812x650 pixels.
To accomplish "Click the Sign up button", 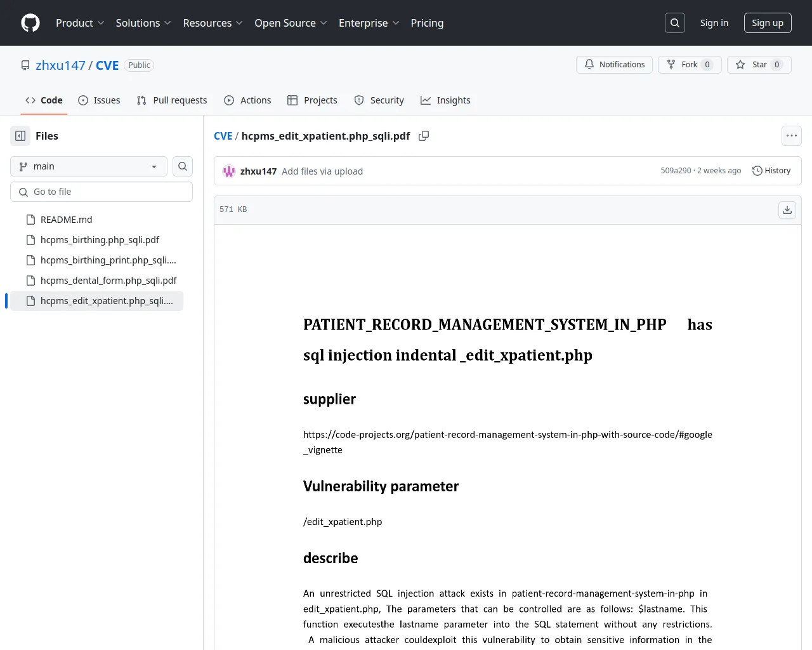I will click(768, 23).
